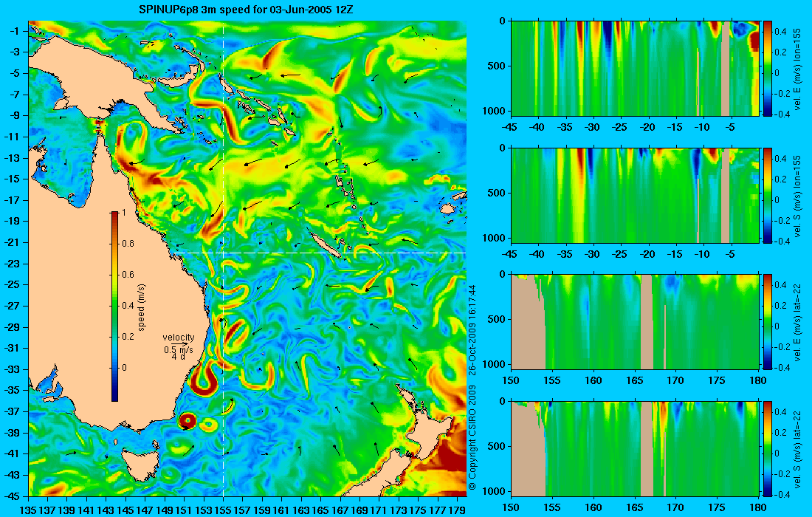Click the colorbar of the "vel. E (m/s) lat=-22" panel

pos(768,322)
